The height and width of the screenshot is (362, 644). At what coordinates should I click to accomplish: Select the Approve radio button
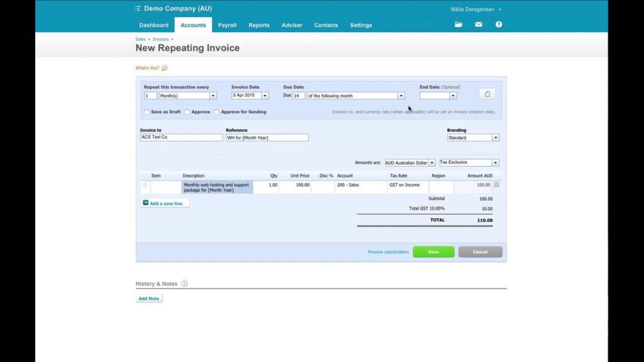187,112
